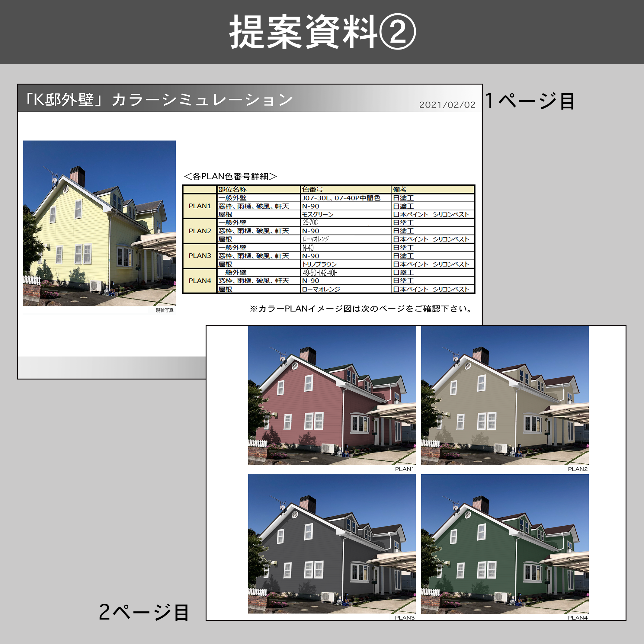Click the PLAN3 row label in table
This screenshot has height=644, width=644.
[200, 256]
